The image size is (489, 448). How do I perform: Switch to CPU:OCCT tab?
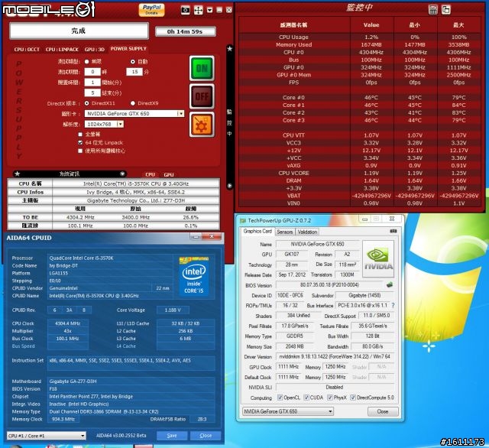pos(27,49)
